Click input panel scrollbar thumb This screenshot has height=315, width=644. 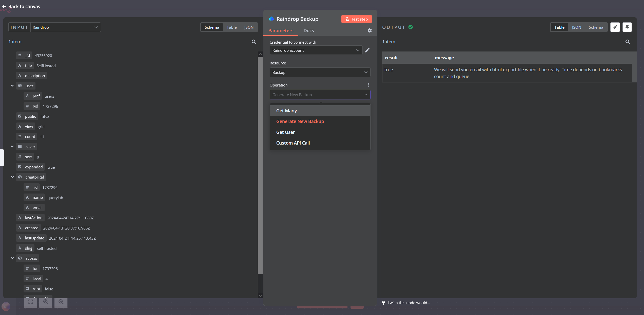click(x=260, y=165)
